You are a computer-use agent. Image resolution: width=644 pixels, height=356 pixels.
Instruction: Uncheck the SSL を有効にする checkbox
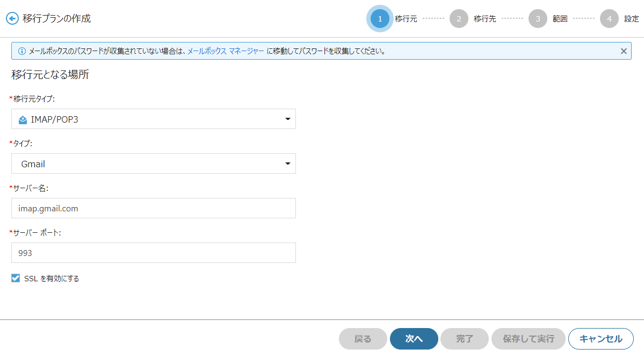(16, 279)
